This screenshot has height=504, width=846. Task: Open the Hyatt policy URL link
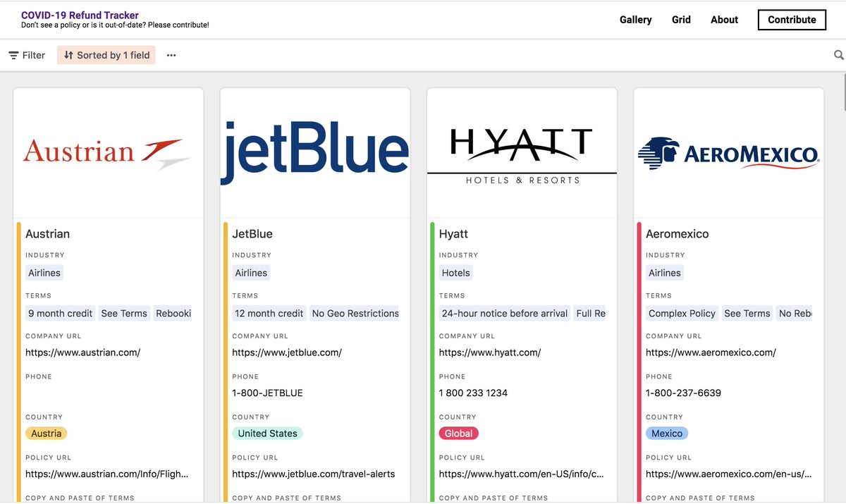coord(521,474)
